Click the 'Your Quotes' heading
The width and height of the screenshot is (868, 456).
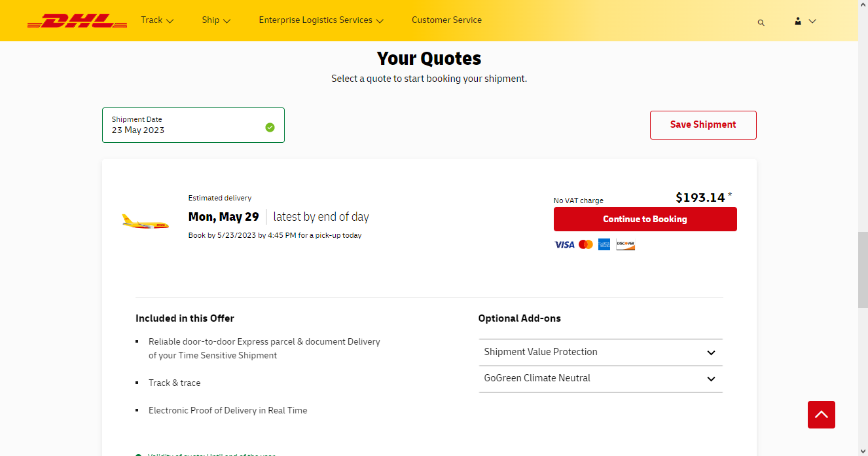point(429,58)
